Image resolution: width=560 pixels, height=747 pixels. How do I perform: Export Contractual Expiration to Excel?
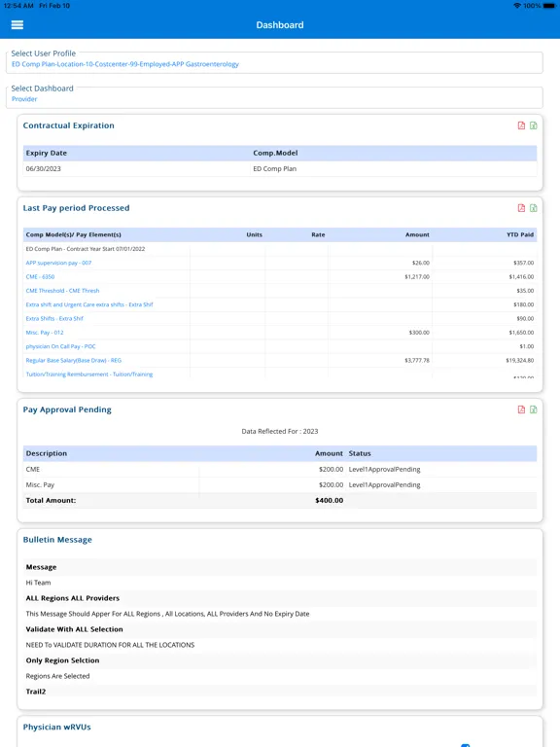534,125
